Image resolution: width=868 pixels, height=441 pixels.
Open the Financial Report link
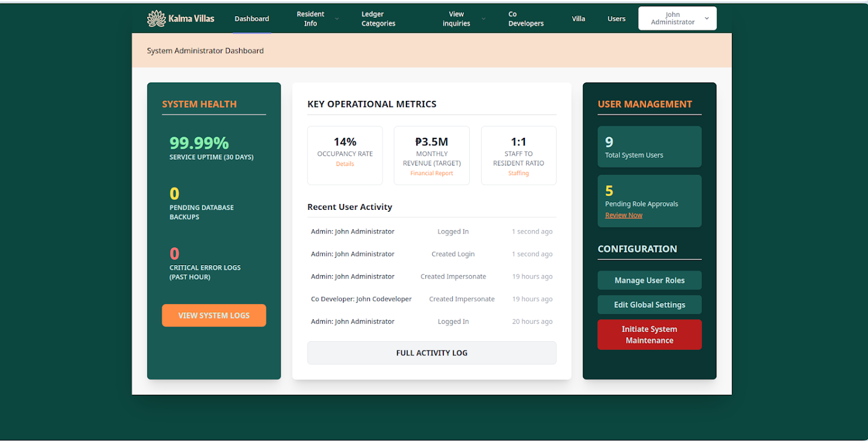coord(432,174)
